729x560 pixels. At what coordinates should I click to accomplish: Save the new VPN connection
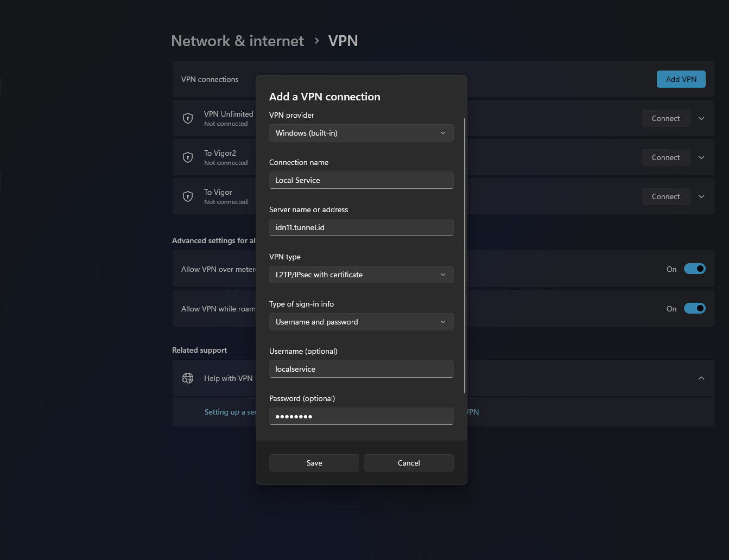point(314,462)
